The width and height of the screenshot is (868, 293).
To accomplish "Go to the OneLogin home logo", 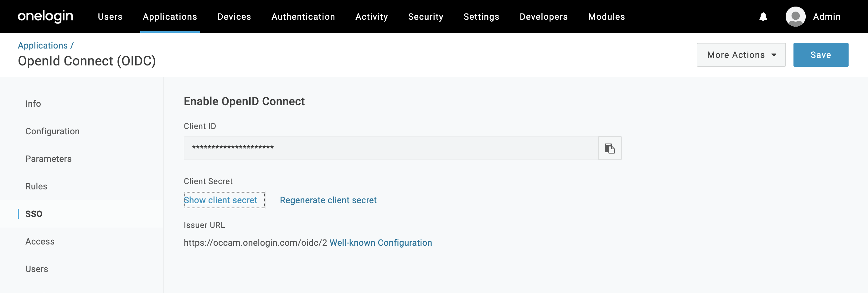I will pyautogui.click(x=45, y=17).
